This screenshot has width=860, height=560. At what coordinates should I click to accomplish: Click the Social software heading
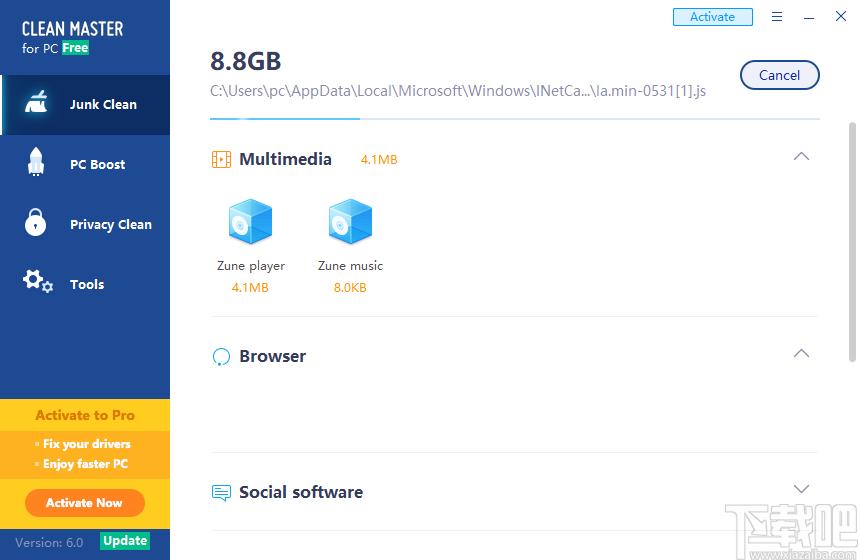click(x=301, y=493)
